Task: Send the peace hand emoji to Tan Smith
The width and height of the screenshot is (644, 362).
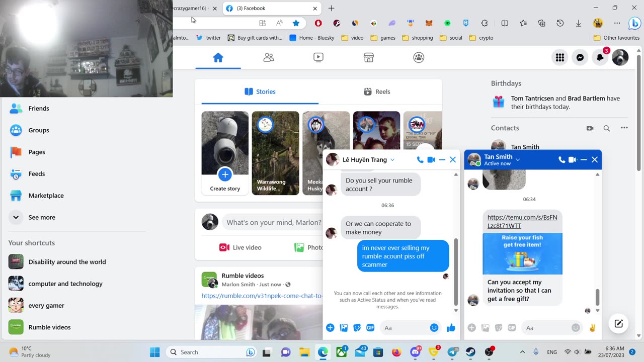Action: click(592, 328)
